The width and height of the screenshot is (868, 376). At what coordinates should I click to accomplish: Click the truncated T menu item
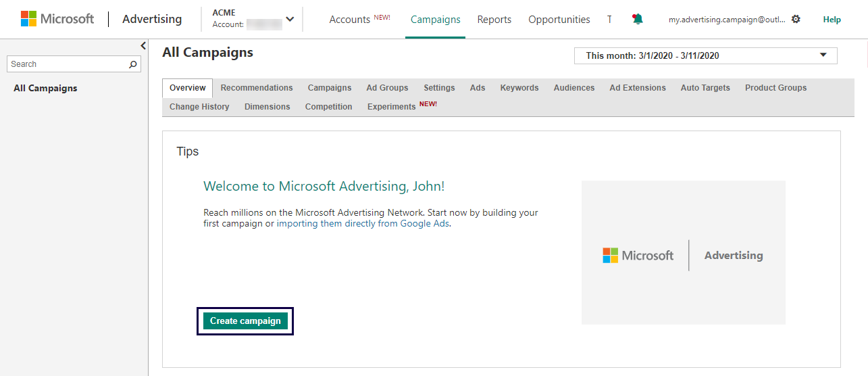pyautogui.click(x=609, y=20)
